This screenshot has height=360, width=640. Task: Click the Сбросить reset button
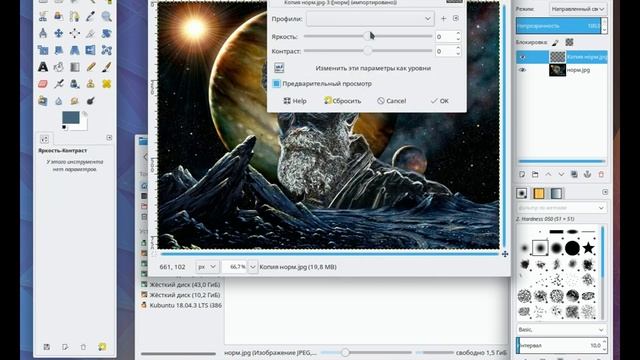tap(342, 101)
